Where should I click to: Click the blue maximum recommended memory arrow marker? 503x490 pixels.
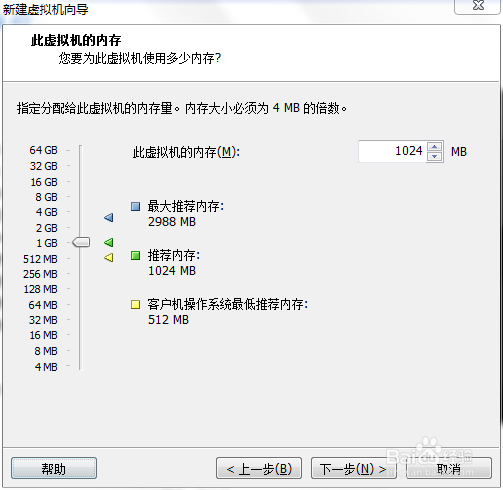click(109, 218)
